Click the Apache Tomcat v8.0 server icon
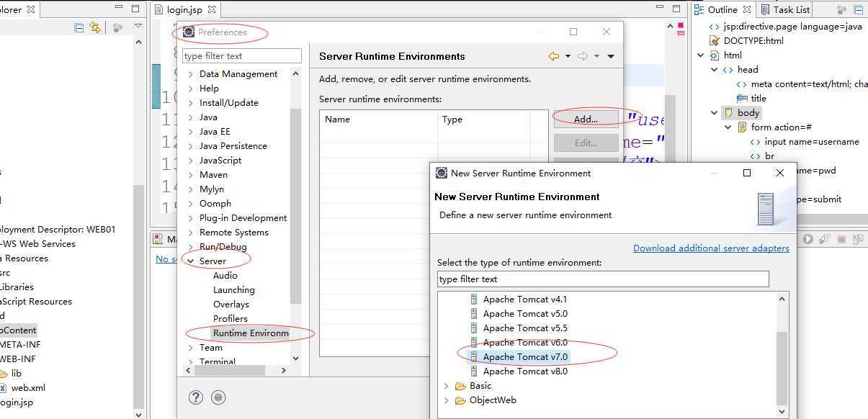This screenshot has height=419, width=868. [x=474, y=371]
